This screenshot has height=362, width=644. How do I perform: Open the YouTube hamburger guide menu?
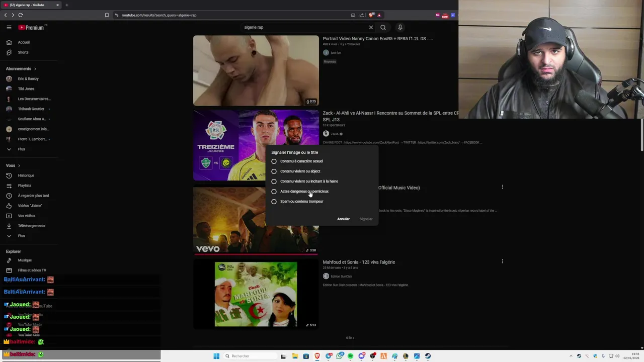click(9, 28)
